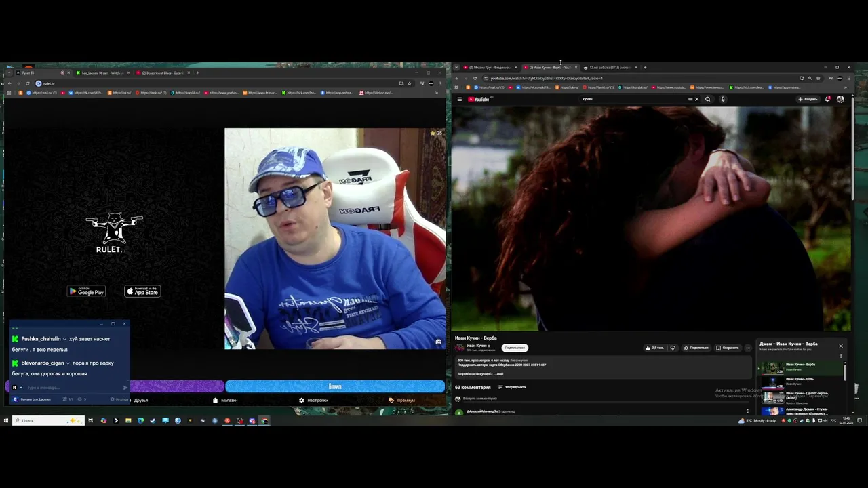Open a new tab in YouTube window
This screenshot has width=868, height=488.
coord(645,68)
